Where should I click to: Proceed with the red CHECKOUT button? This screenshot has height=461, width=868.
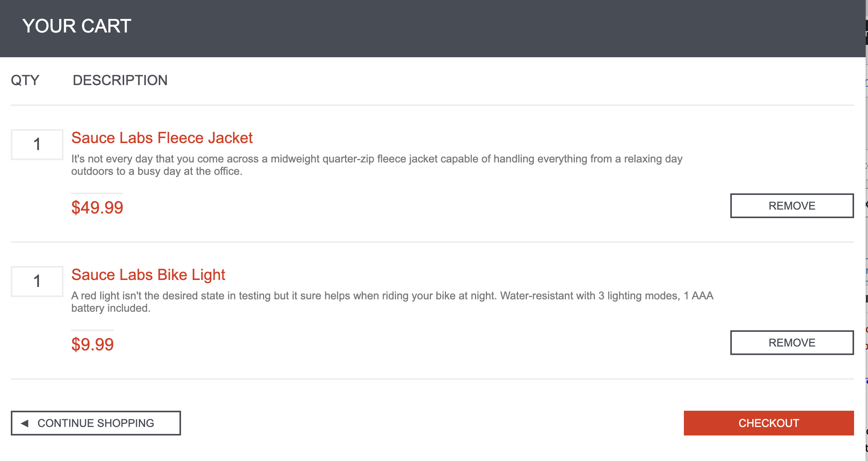pyautogui.click(x=768, y=423)
